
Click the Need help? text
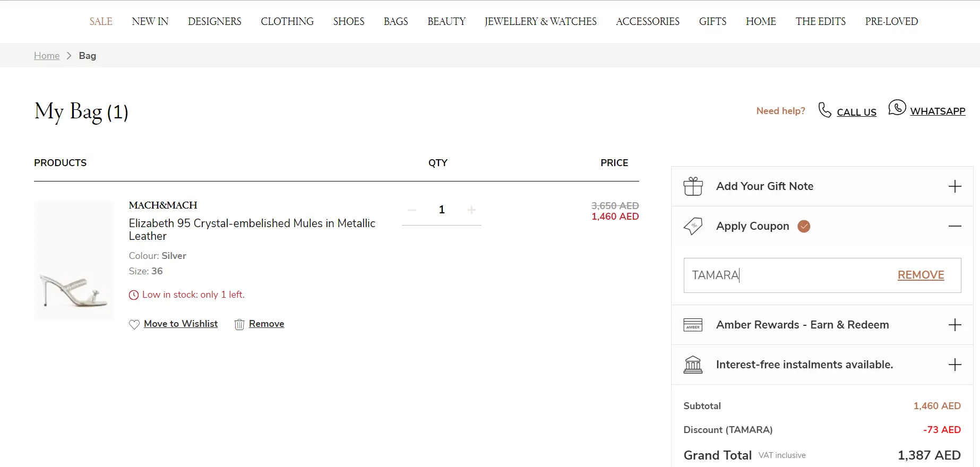point(781,111)
